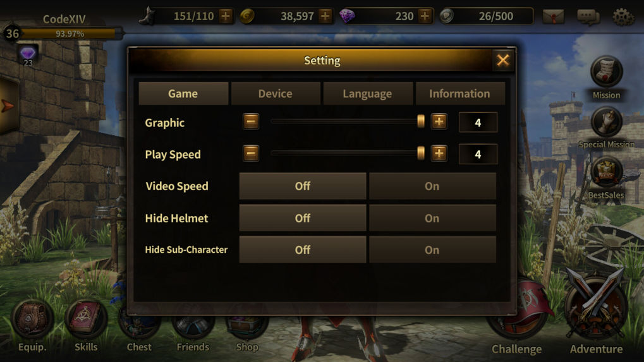The width and height of the screenshot is (644, 362).
Task: Open the Mission scroll icon
Action: click(606, 72)
